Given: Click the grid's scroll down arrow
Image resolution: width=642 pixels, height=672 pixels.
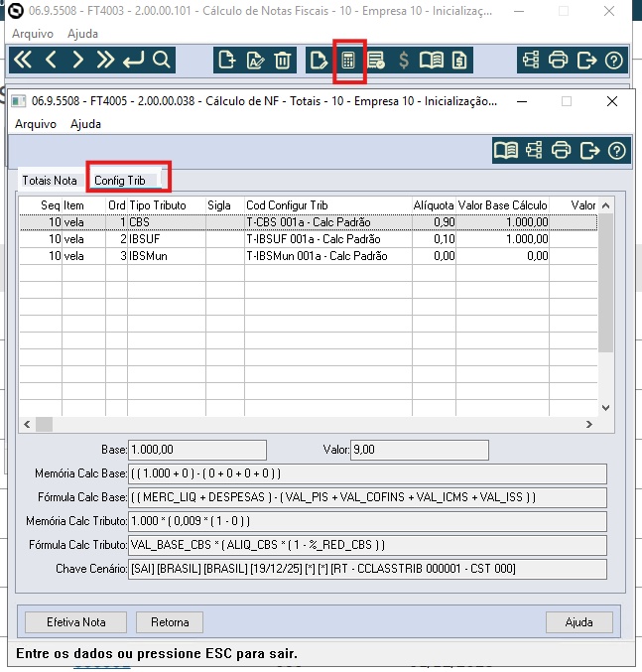Looking at the screenshot, I should pos(605,408).
